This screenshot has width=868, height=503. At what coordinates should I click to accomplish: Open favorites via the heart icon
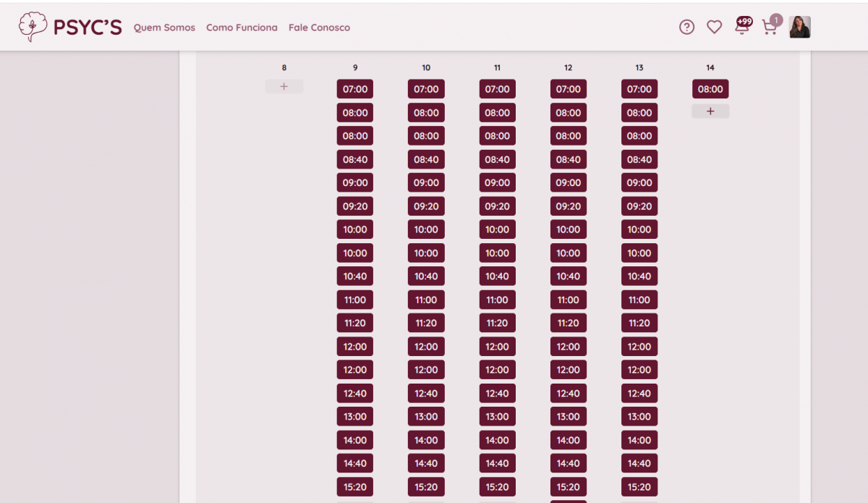pyautogui.click(x=714, y=28)
